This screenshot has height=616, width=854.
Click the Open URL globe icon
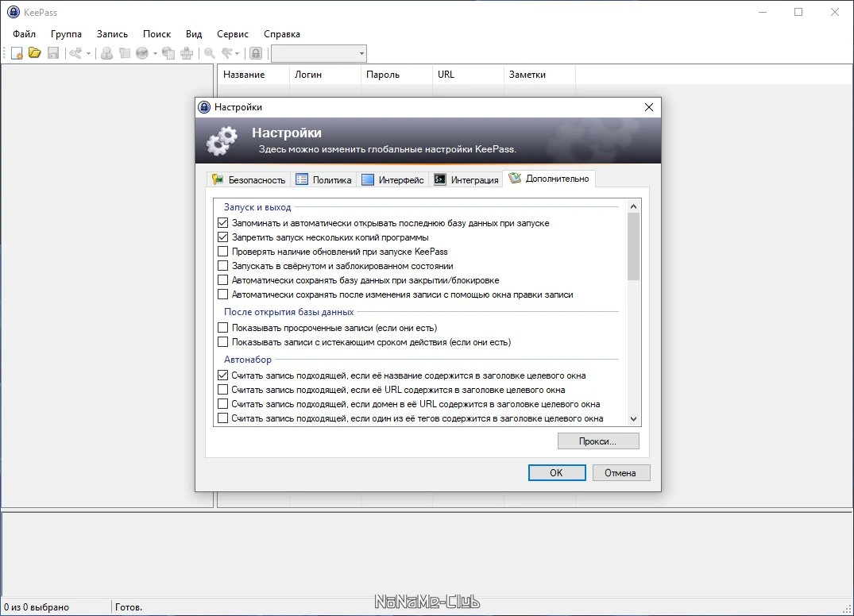[142, 52]
